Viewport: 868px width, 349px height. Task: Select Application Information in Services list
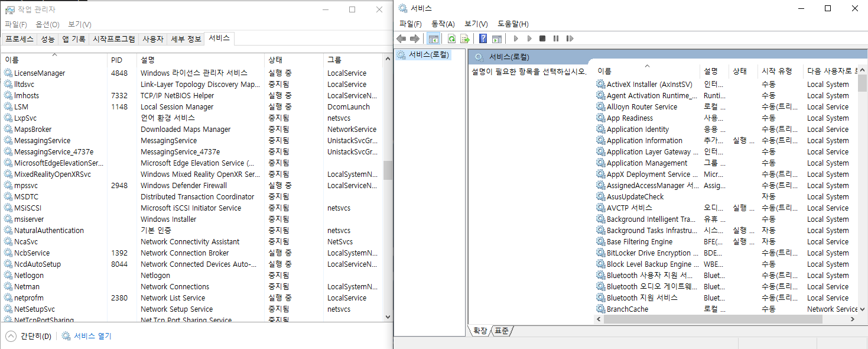[x=726, y=140]
